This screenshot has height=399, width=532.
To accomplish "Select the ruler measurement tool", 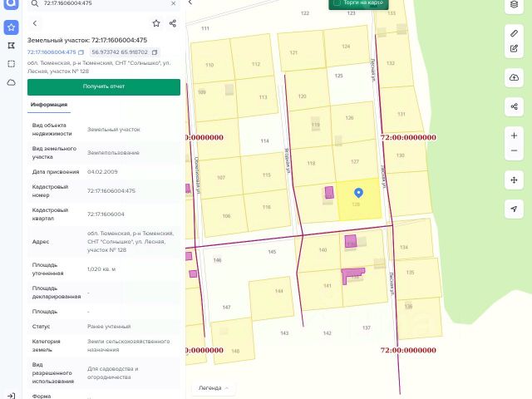I will tap(514, 33).
